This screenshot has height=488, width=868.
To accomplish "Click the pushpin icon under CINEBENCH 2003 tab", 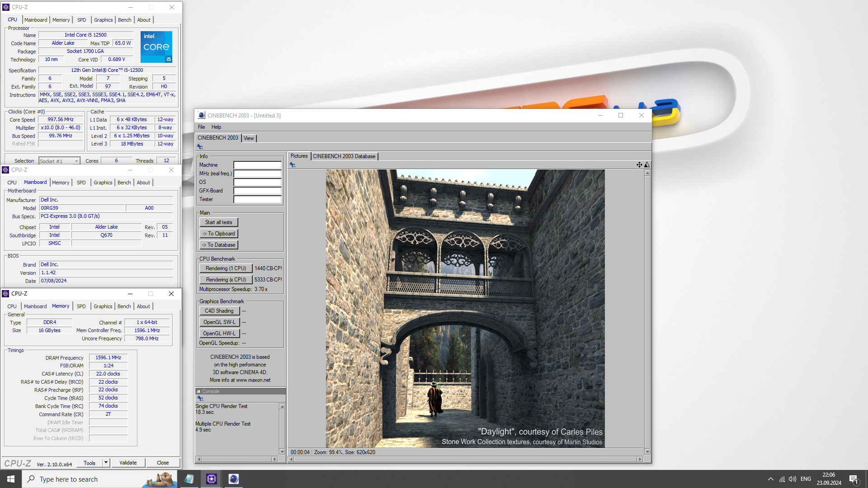I will [200, 147].
